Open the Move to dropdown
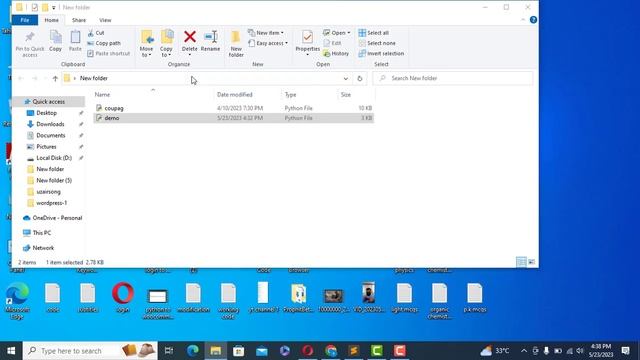This screenshot has width=640, height=360. coord(147,44)
